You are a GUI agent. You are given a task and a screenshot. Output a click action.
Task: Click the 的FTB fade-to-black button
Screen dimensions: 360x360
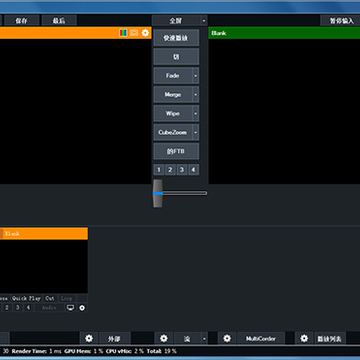point(176,151)
